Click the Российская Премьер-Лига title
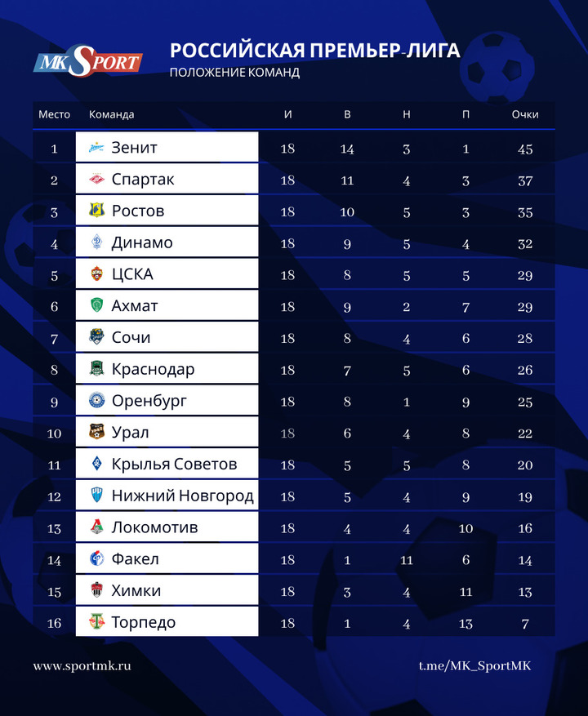The height and width of the screenshot is (716, 588). pos(314,51)
